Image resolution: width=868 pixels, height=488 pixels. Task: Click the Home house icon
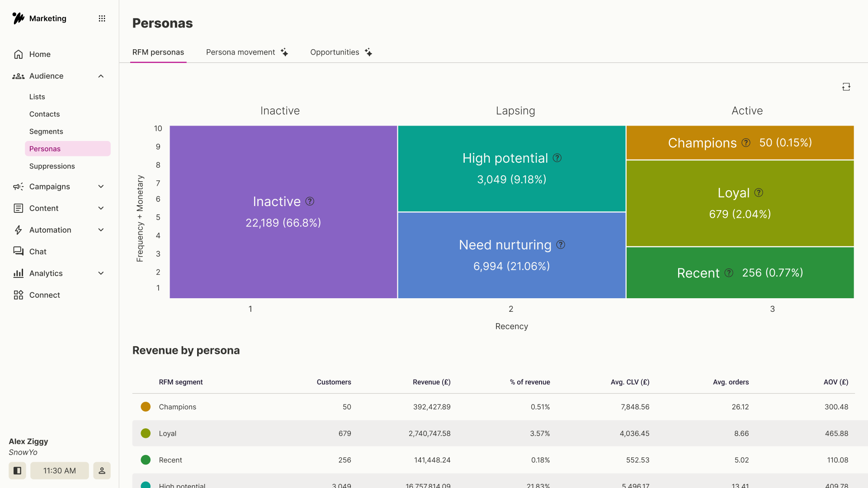(x=18, y=54)
